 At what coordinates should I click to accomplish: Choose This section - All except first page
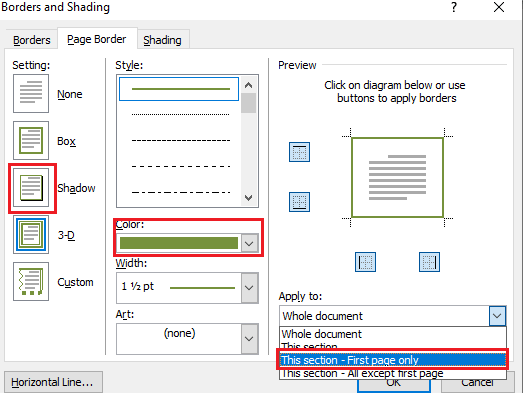coord(392,373)
